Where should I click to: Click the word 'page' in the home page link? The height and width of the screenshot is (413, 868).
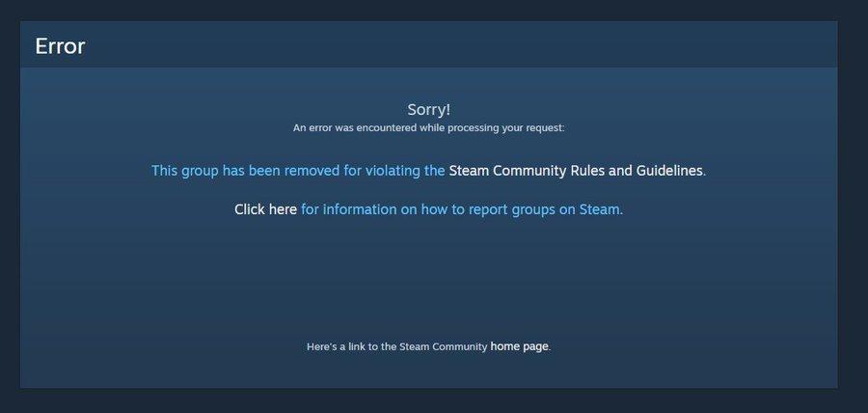point(535,347)
